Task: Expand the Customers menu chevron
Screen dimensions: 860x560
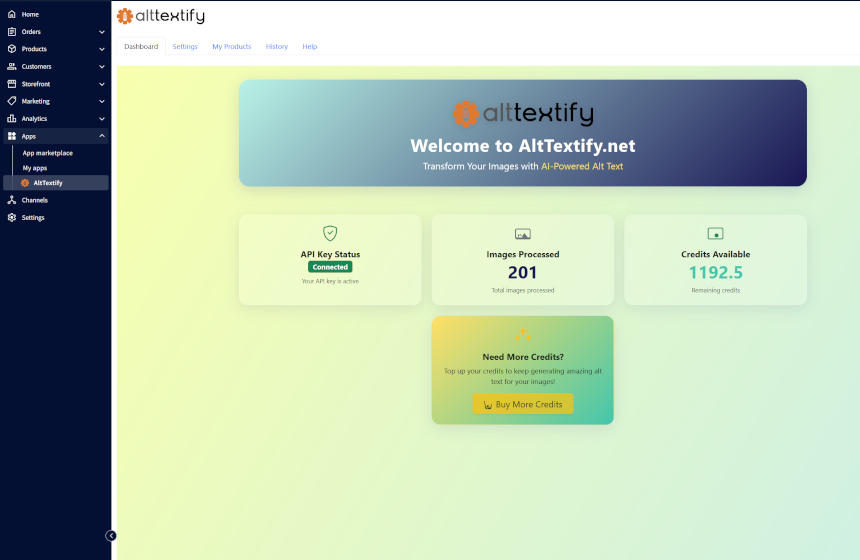Action: point(102,66)
